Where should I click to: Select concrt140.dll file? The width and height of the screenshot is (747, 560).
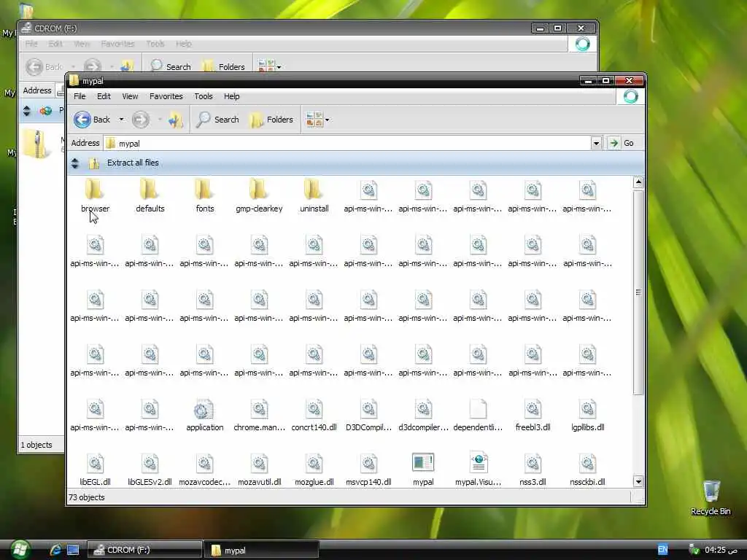coord(314,415)
